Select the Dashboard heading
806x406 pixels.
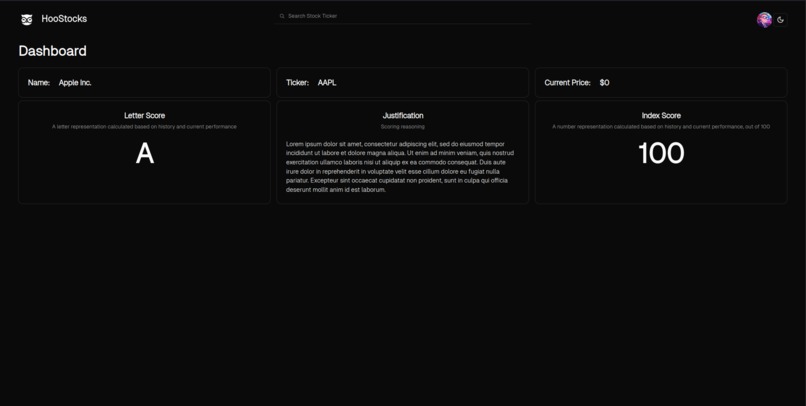pyautogui.click(x=52, y=51)
